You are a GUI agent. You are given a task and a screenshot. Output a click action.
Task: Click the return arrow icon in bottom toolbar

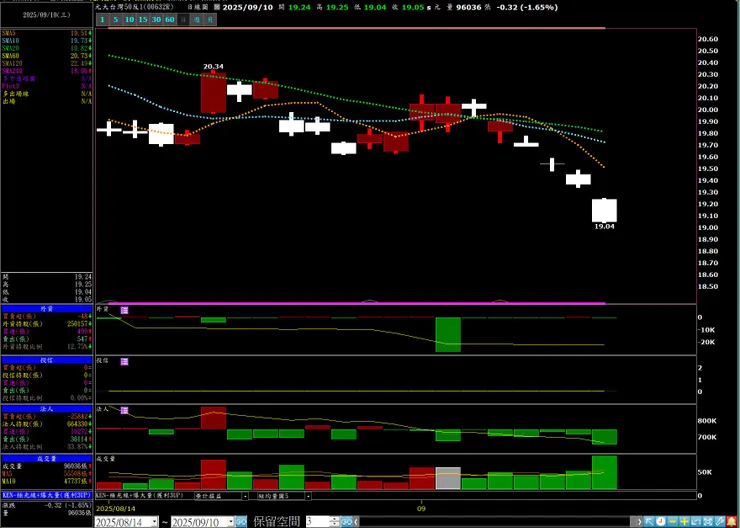(x=696, y=521)
